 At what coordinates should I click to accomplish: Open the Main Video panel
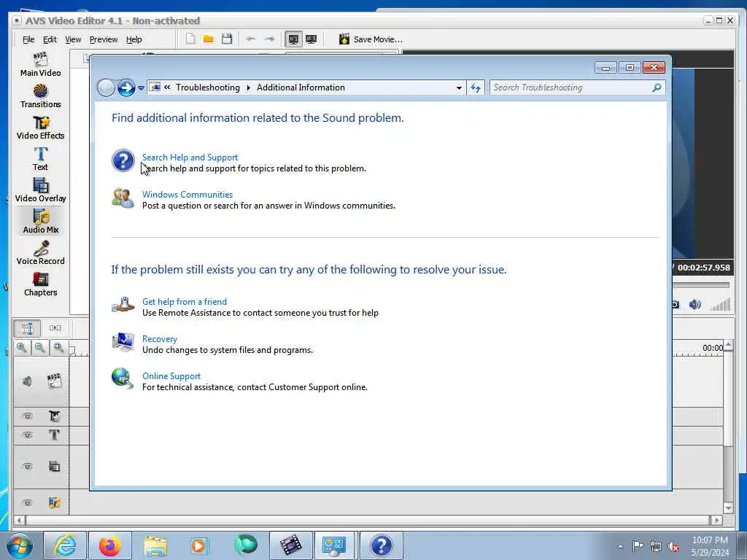(x=41, y=64)
